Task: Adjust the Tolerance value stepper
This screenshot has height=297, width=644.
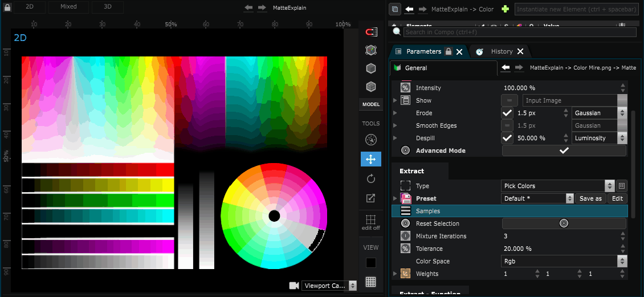Action: click(623, 249)
